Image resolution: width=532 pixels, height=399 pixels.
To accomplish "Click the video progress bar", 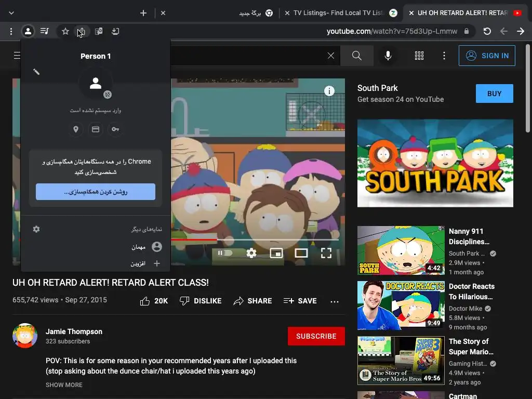I will click(x=255, y=240).
